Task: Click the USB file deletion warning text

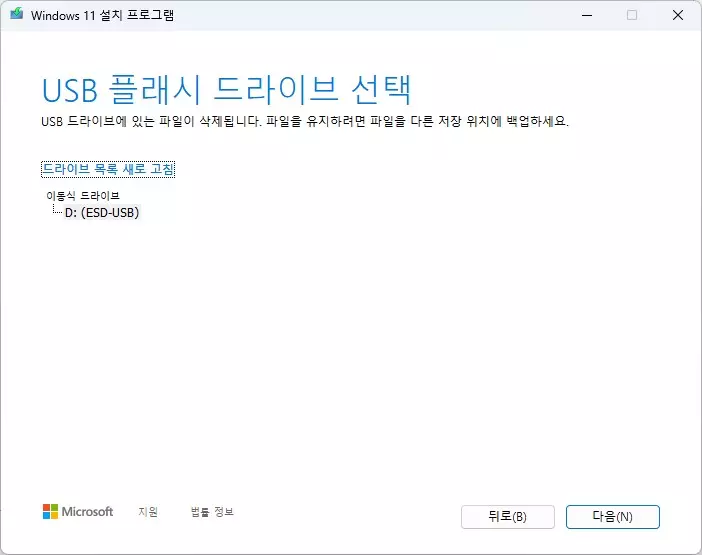Action: 305,121
